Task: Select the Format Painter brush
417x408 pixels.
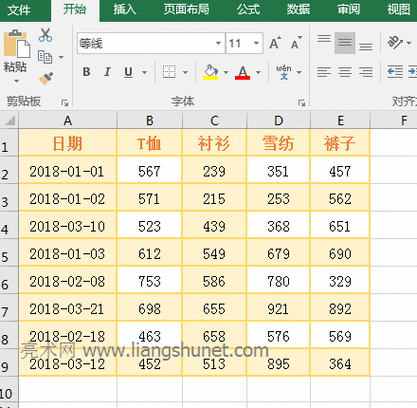Action: [46, 79]
